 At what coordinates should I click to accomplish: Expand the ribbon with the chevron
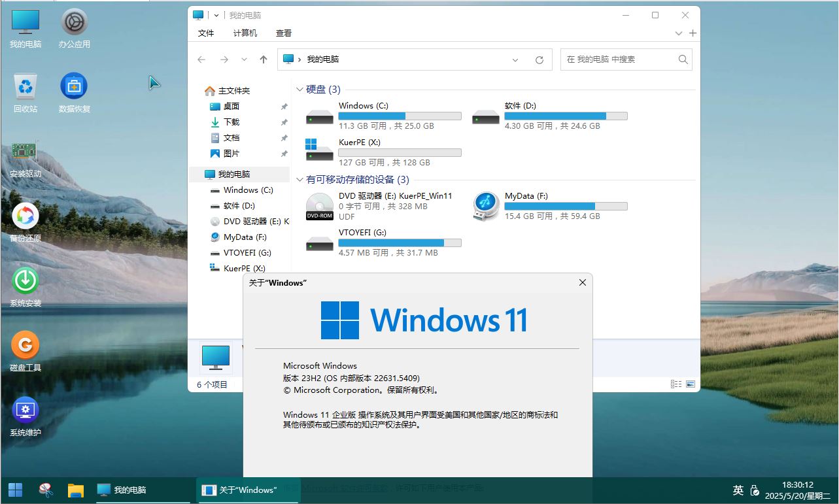point(679,33)
